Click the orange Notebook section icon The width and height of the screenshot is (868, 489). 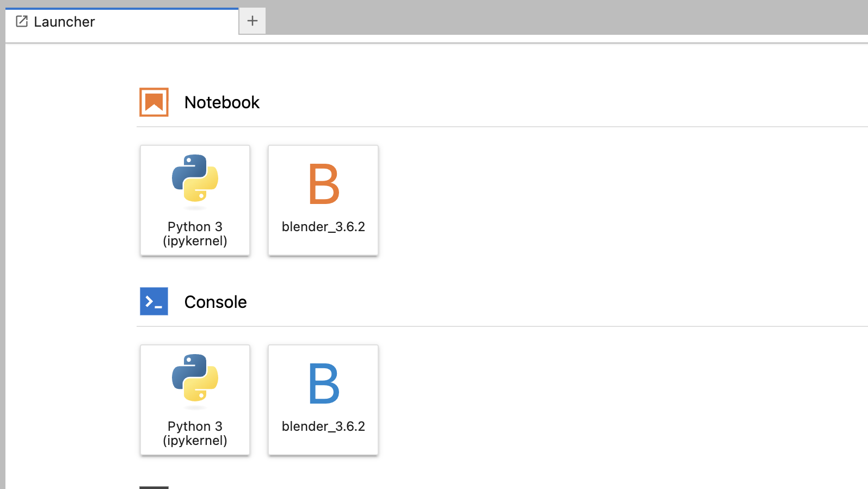pos(154,102)
